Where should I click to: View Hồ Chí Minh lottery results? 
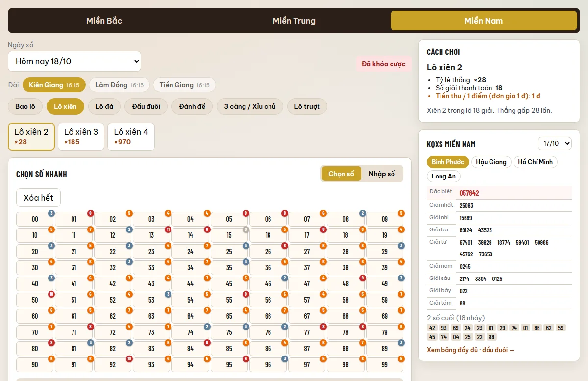[536, 162]
